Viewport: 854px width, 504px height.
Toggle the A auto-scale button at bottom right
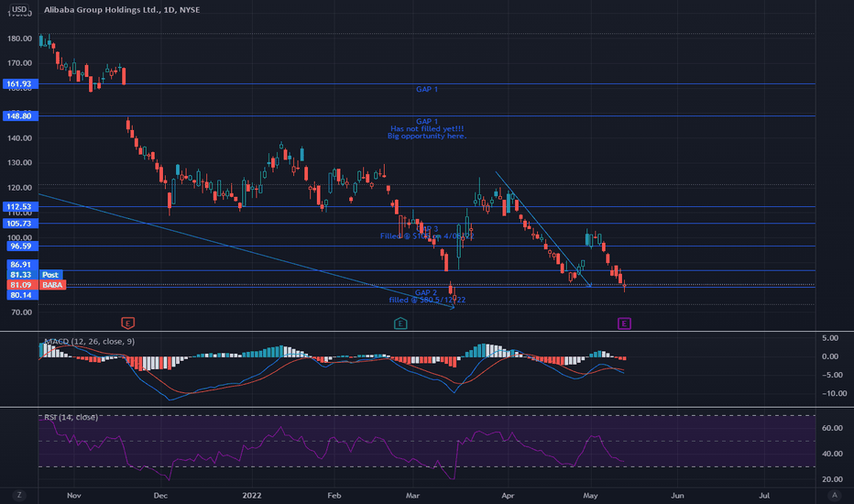click(835, 495)
